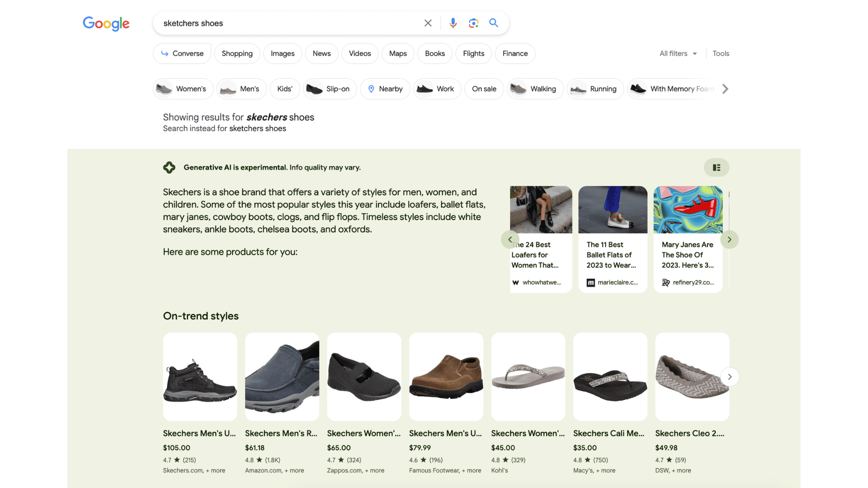Open the Images tab
This screenshot has width=868, height=488.
tap(283, 53)
